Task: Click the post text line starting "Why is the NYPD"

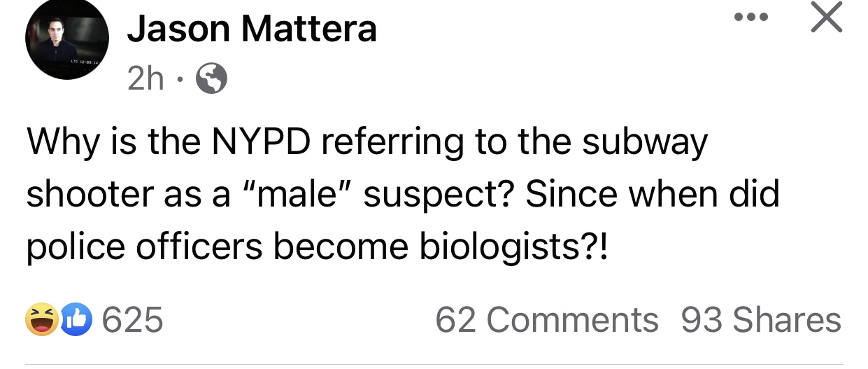Action: [367, 144]
